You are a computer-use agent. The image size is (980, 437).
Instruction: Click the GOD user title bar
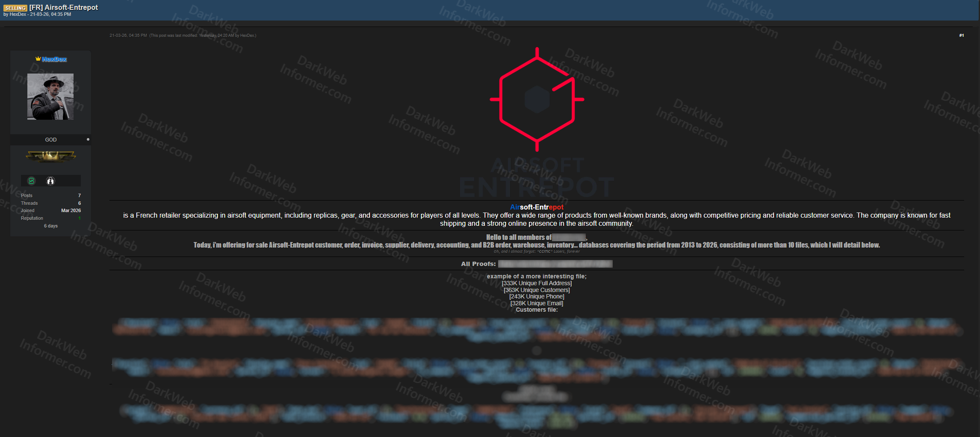point(50,140)
